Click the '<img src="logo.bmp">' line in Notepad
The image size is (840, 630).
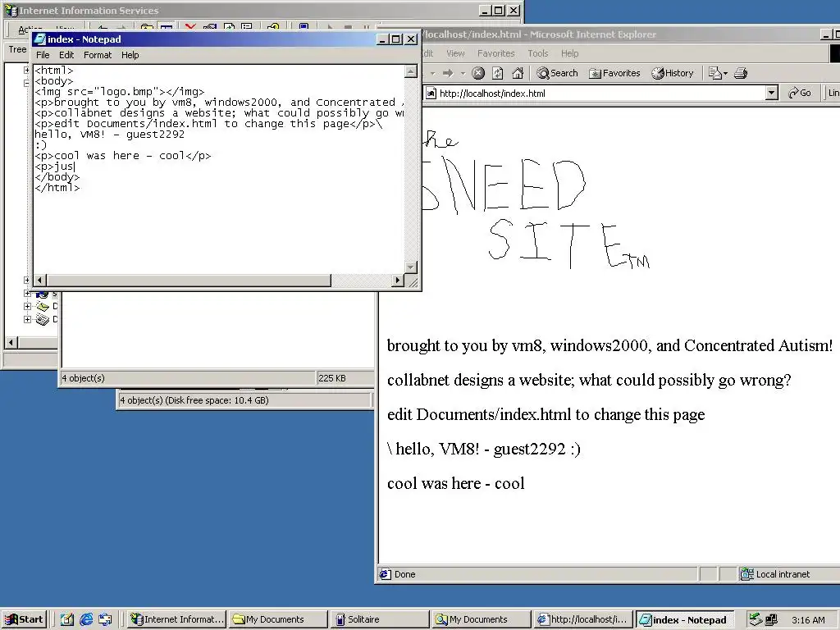point(120,92)
